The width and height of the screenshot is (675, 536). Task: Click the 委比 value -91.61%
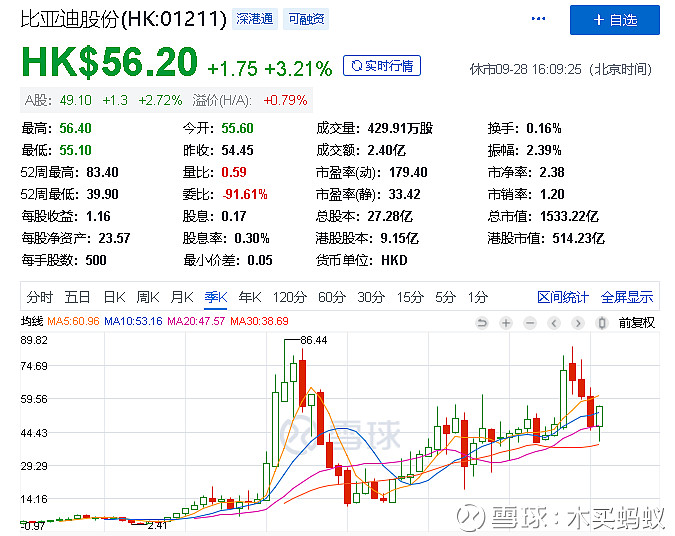click(245, 194)
